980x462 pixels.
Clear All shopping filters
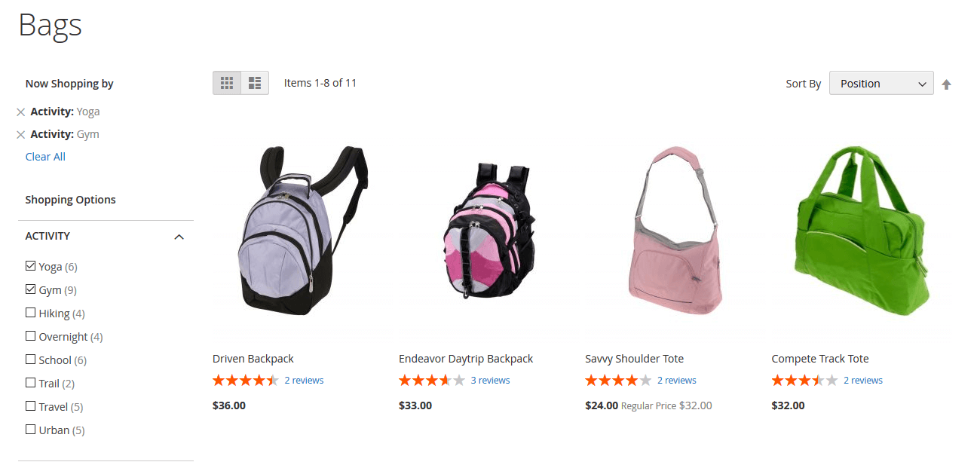(x=45, y=157)
